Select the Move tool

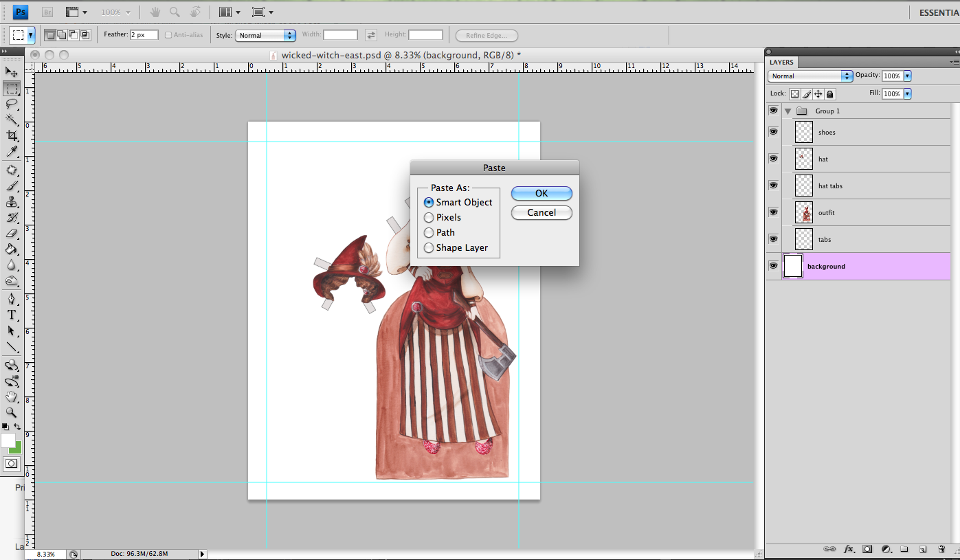click(x=12, y=72)
